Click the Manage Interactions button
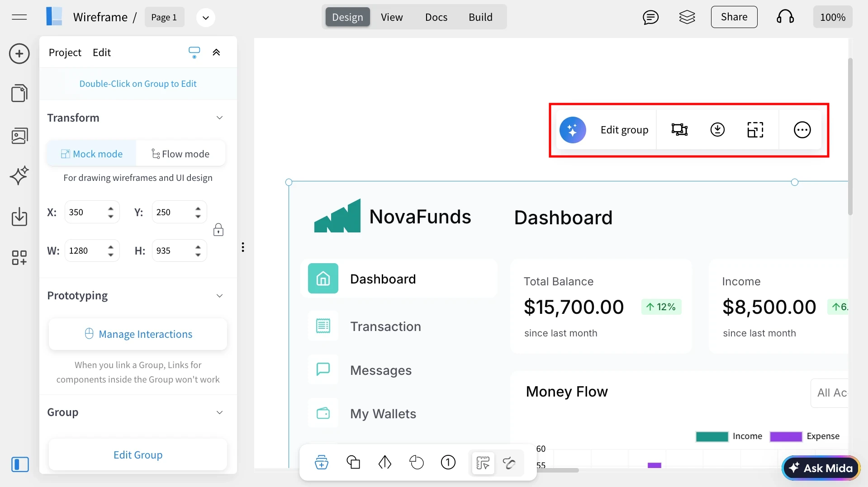 [138, 334]
